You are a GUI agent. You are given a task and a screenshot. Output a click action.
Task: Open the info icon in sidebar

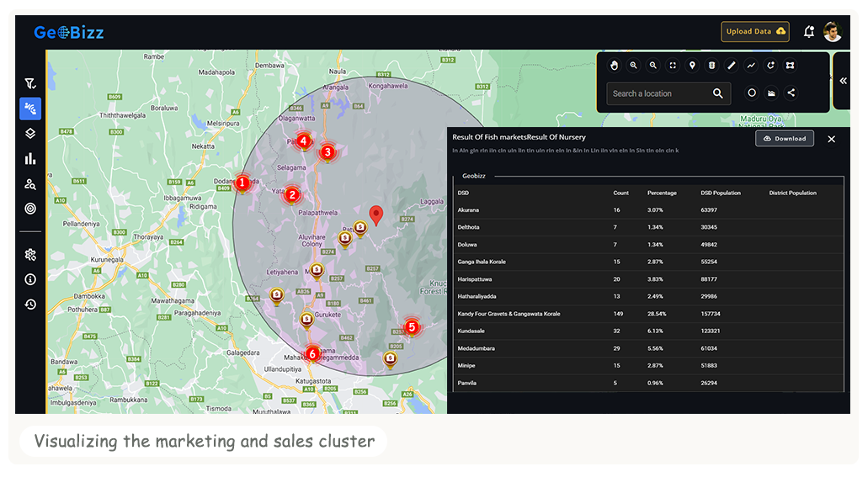(x=30, y=279)
